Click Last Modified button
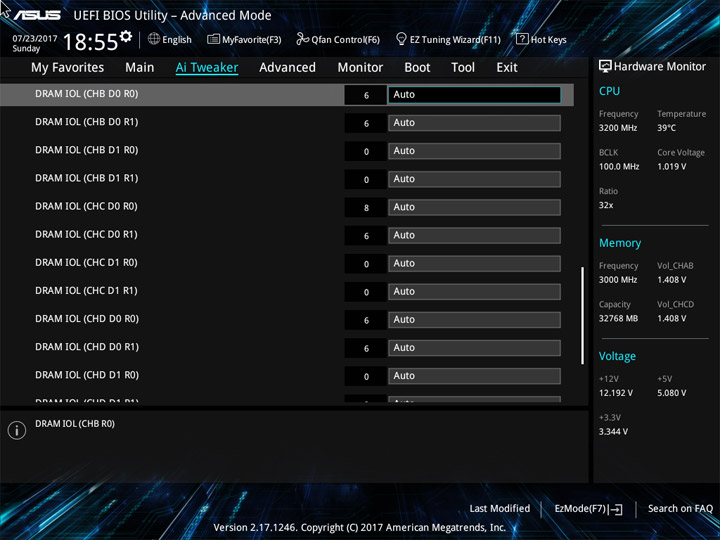 click(x=500, y=508)
